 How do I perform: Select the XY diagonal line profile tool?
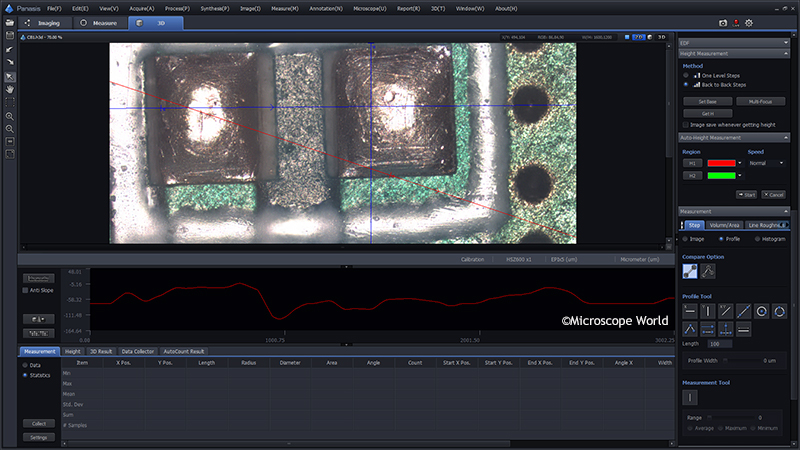click(726, 311)
